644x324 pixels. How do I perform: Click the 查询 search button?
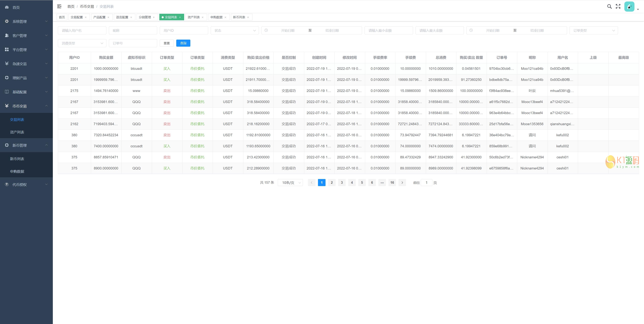pos(183,43)
